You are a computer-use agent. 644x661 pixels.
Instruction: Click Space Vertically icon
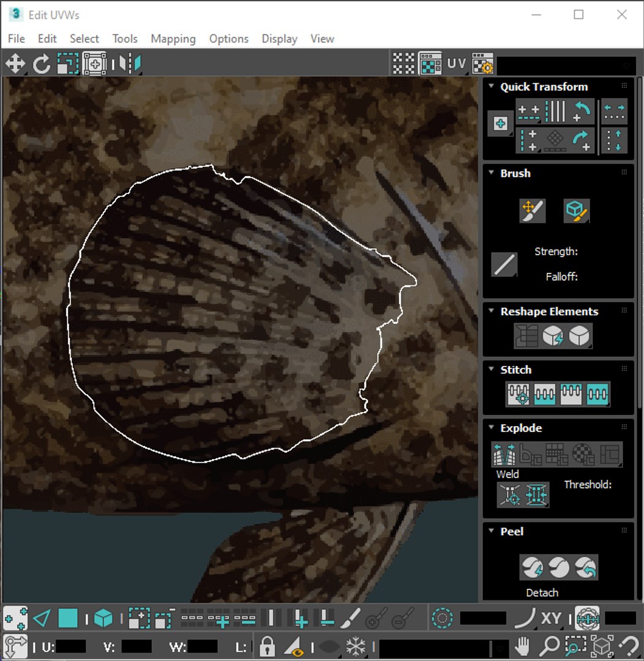614,140
